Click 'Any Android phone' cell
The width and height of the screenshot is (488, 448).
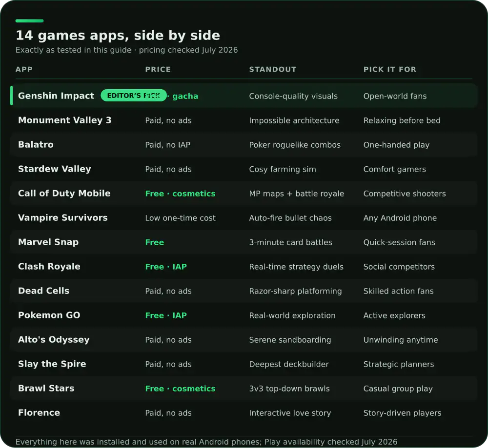pos(400,218)
